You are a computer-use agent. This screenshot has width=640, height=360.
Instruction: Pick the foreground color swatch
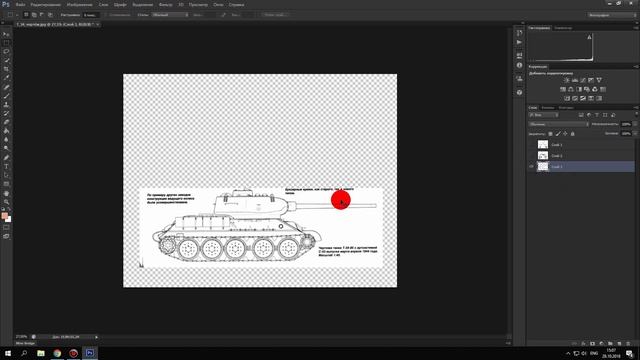coord(4,216)
